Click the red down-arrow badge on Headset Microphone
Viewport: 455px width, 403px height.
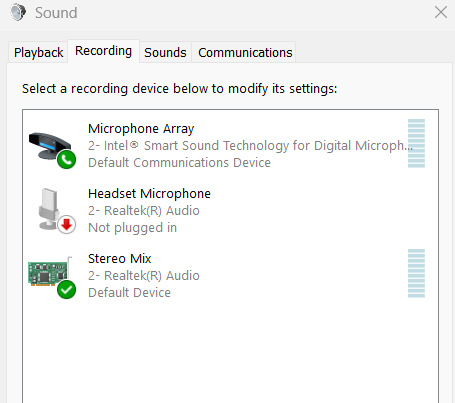pos(66,225)
